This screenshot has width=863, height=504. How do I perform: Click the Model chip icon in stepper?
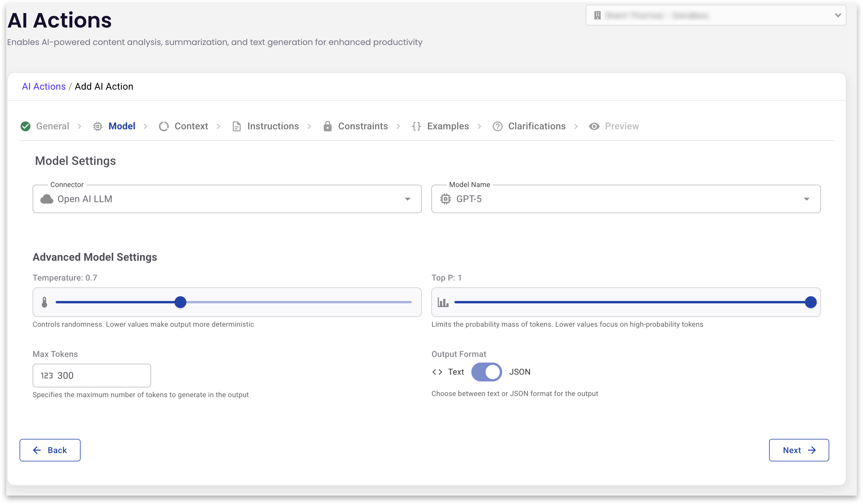97,126
